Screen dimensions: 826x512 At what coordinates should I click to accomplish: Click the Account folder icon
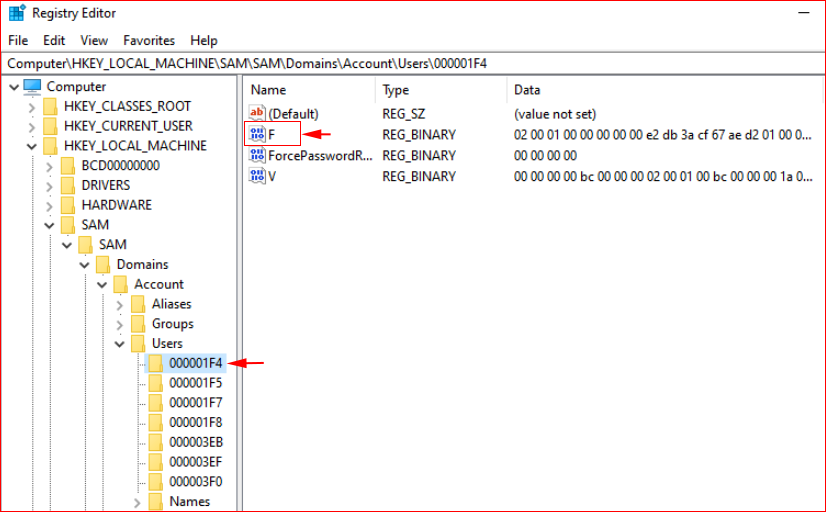(120, 284)
